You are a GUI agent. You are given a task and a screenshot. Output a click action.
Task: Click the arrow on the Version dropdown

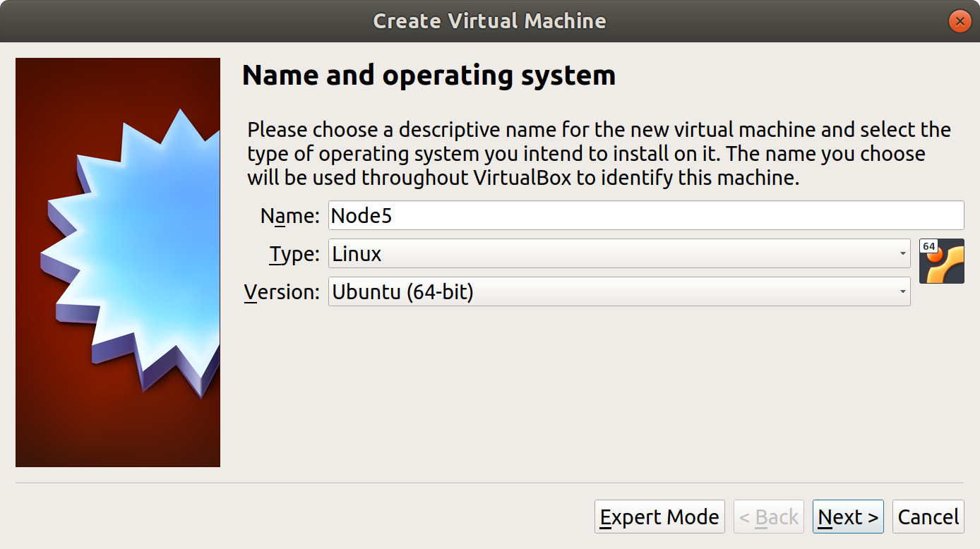(x=902, y=291)
